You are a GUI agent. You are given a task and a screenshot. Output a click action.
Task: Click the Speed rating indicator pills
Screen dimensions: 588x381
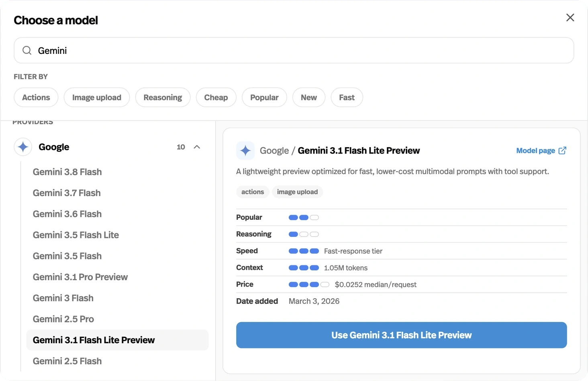click(x=304, y=251)
